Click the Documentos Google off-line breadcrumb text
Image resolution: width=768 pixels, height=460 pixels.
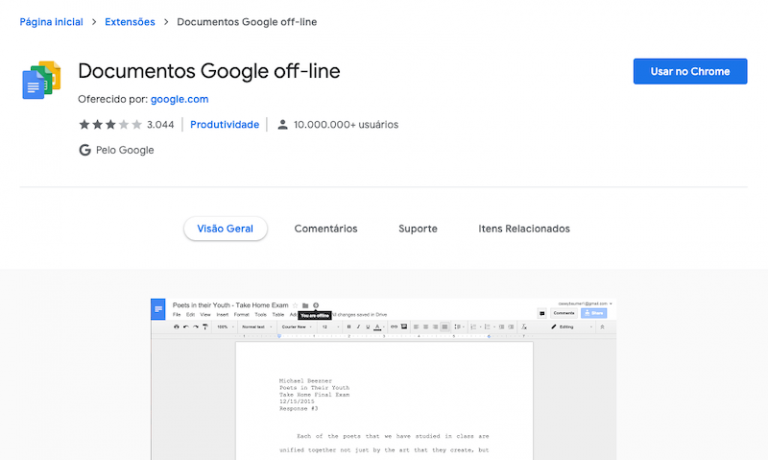click(247, 22)
